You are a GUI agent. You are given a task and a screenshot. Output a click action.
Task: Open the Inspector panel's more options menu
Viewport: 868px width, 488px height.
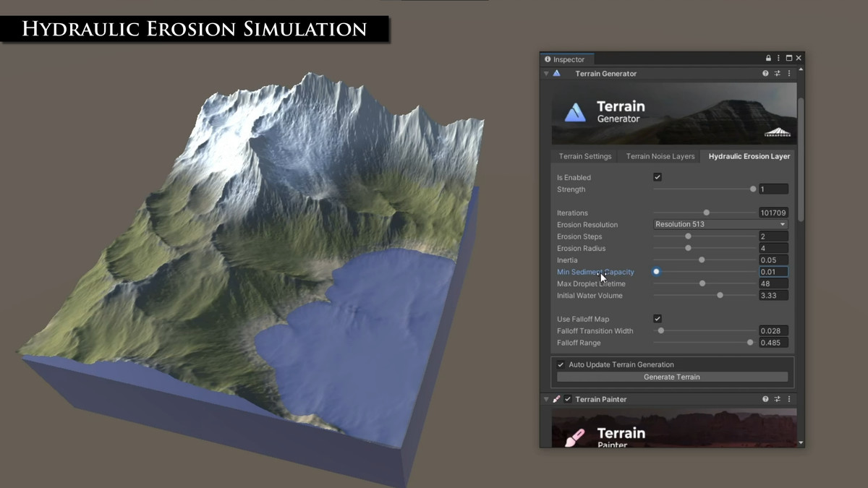click(x=779, y=59)
